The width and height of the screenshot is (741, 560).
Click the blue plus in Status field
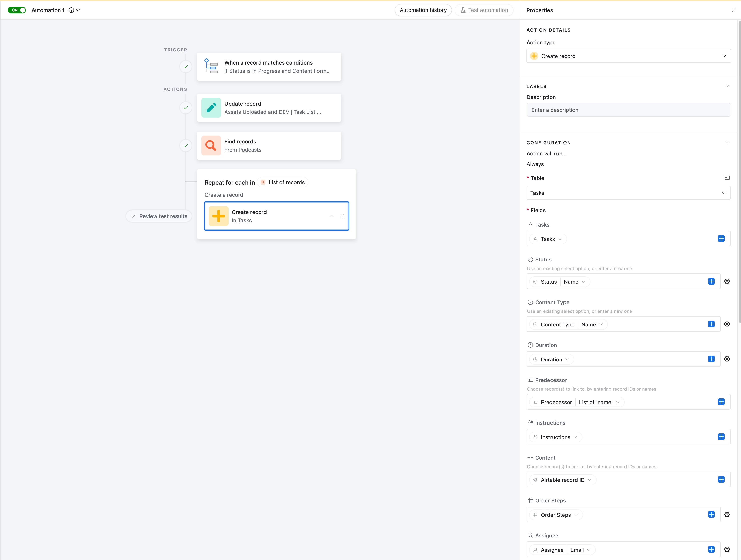click(x=711, y=281)
